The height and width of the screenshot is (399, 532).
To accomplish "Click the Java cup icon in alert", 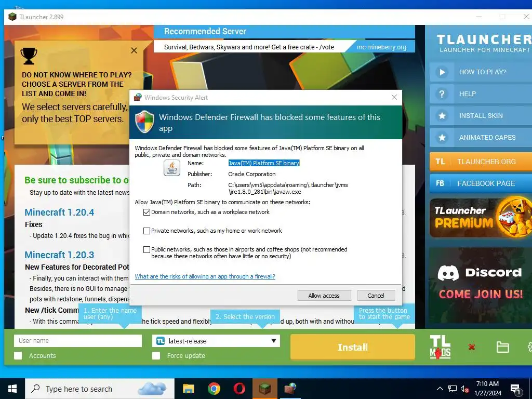I will [x=171, y=168].
